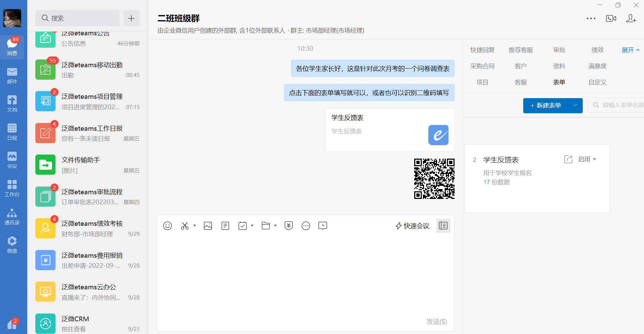The width and height of the screenshot is (644, 334).
Task: Click the chat history clock icon
Action: click(x=323, y=226)
